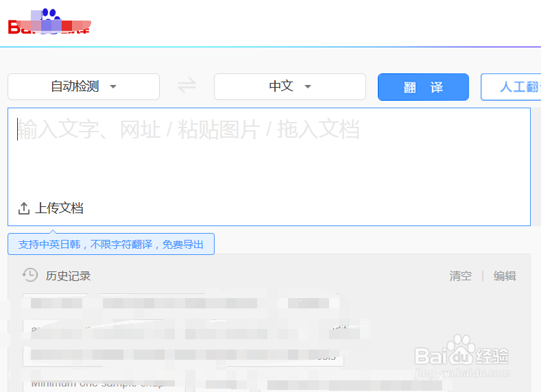This screenshot has width=541, height=392.
Task: Click 清空 to clear history
Action: [x=460, y=275]
